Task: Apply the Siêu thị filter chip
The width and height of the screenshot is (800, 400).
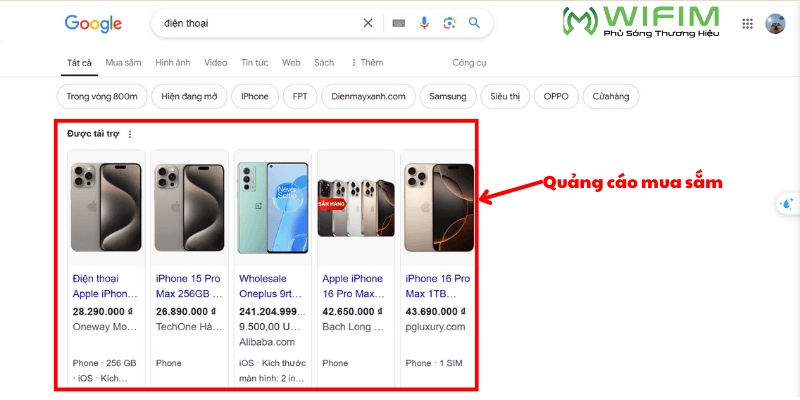Action: [x=505, y=96]
